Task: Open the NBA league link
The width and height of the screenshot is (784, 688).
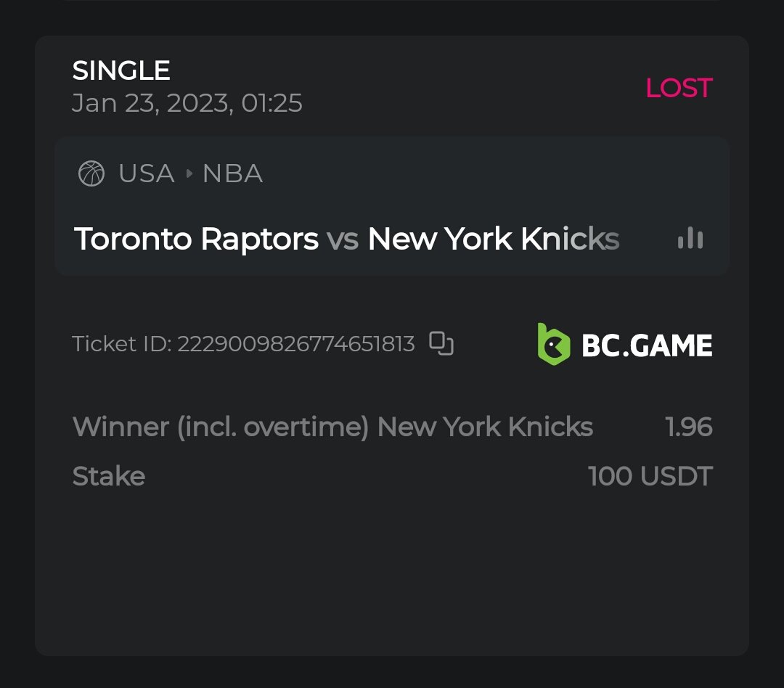Action: pyautogui.click(x=232, y=174)
